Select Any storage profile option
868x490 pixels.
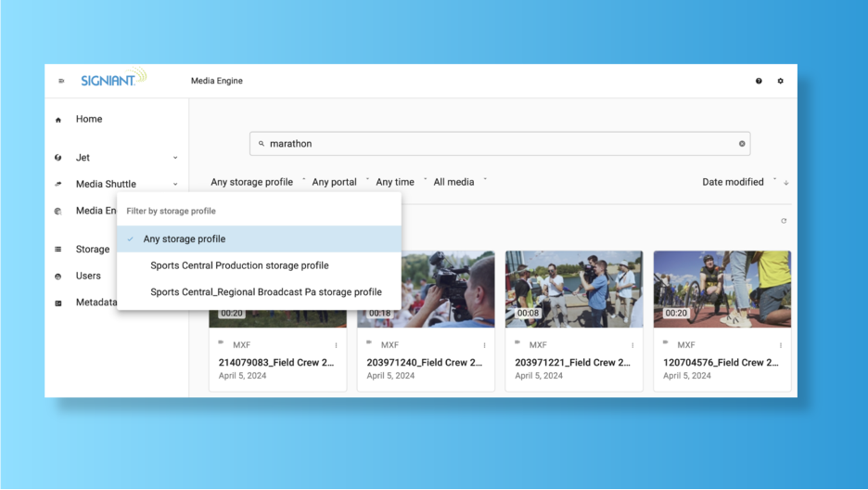(259, 239)
